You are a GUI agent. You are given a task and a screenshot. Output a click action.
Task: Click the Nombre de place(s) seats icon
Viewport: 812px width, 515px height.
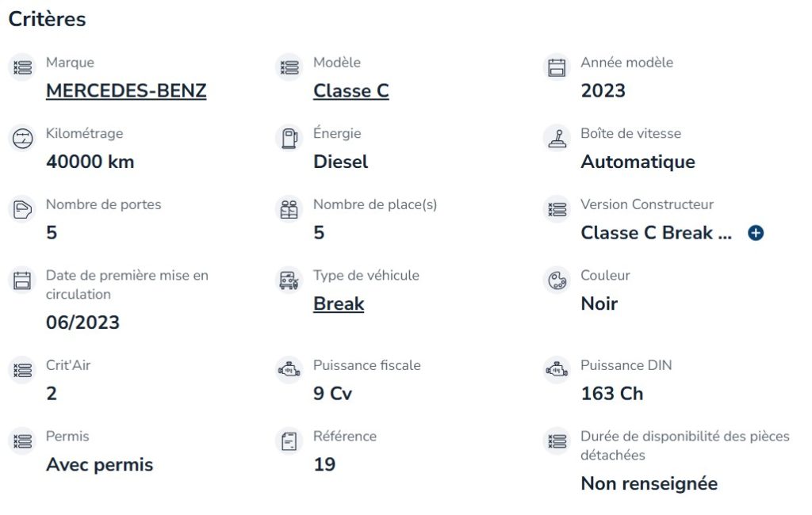pos(289,209)
